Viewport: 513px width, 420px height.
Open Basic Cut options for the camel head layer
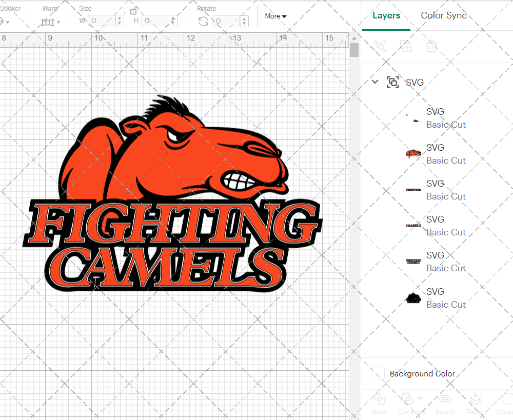click(x=446, y=161)
